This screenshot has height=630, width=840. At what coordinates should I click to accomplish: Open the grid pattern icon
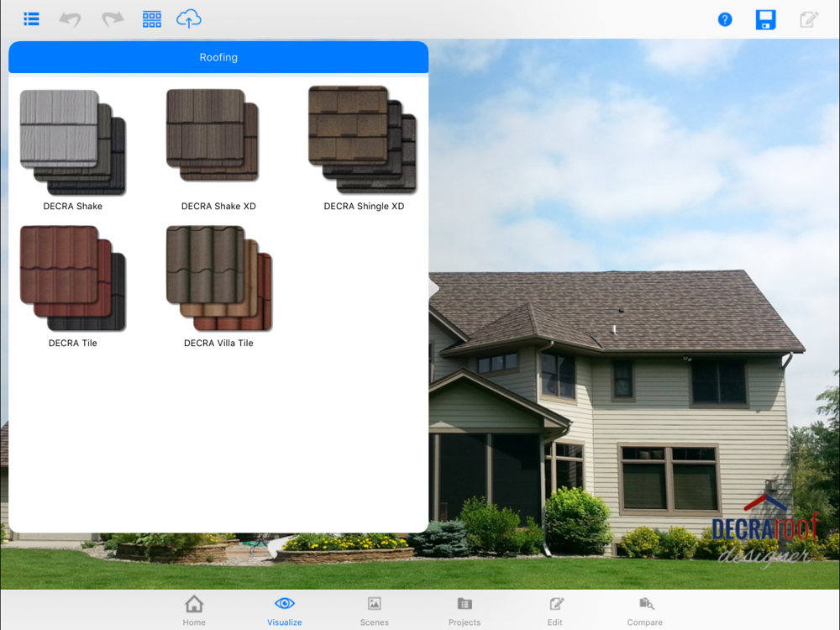(152, 18)
